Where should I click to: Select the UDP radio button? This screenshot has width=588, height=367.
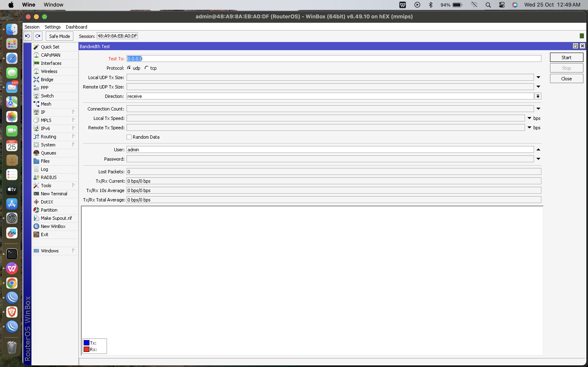point(129,68)
